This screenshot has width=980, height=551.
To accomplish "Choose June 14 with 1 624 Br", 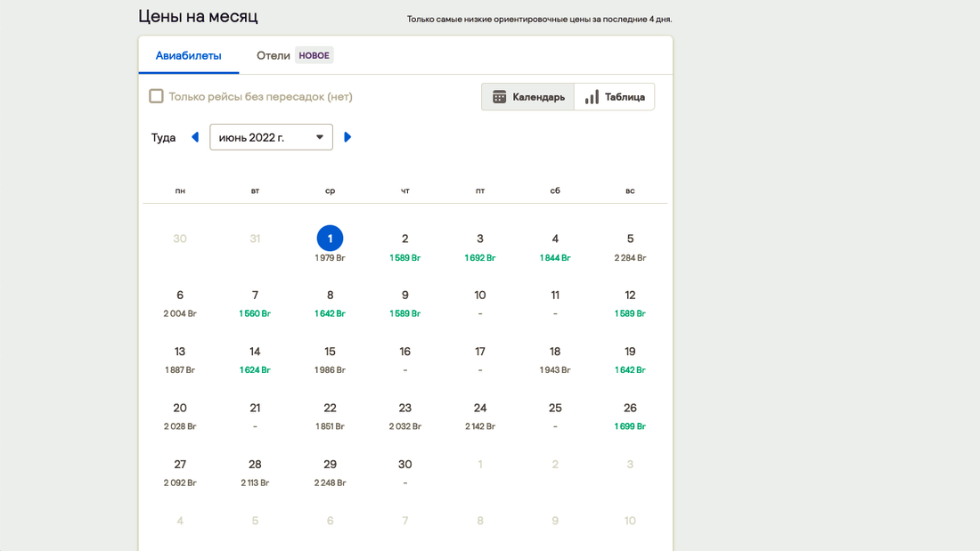I will 255,359.
